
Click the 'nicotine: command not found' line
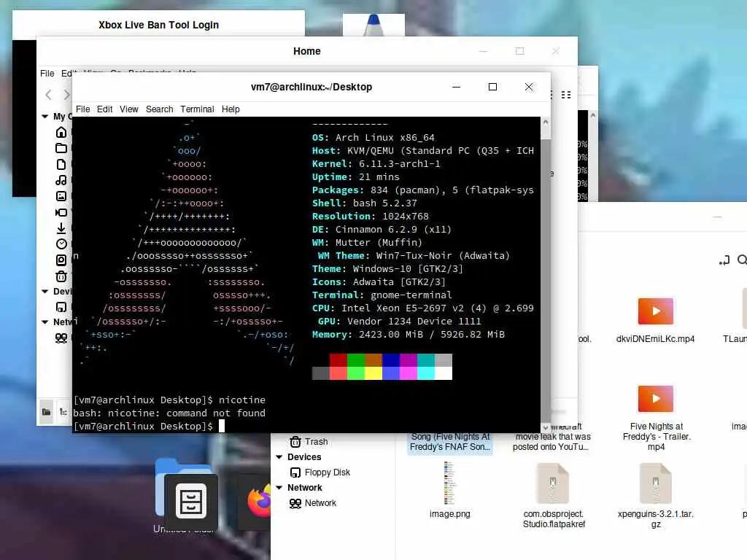(169, 413)
